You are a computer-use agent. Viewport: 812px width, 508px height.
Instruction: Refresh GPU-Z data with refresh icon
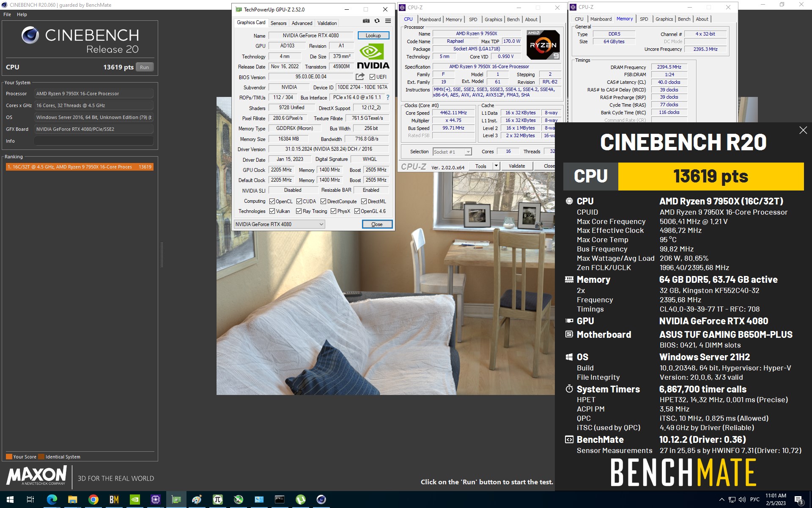tap(377, 21)
